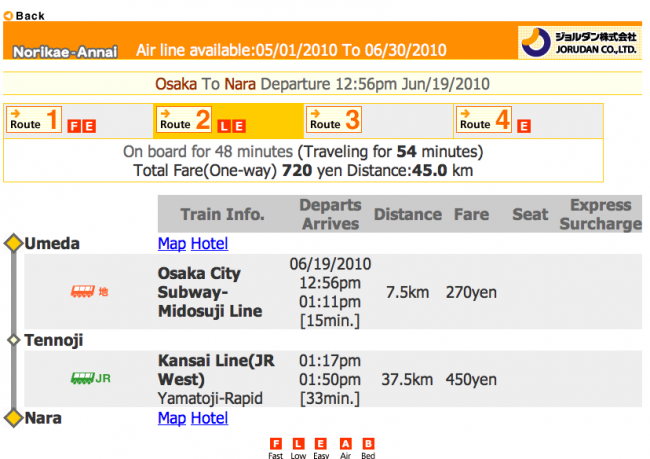Screen dimensions: 650x459
Task: Open the Jorudan Co., Ltd. logo
Action: pos(580,43)
